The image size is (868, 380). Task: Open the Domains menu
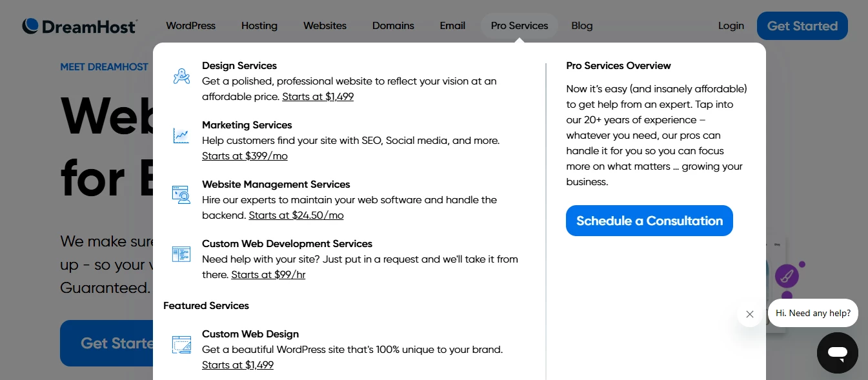pos(393,26)
